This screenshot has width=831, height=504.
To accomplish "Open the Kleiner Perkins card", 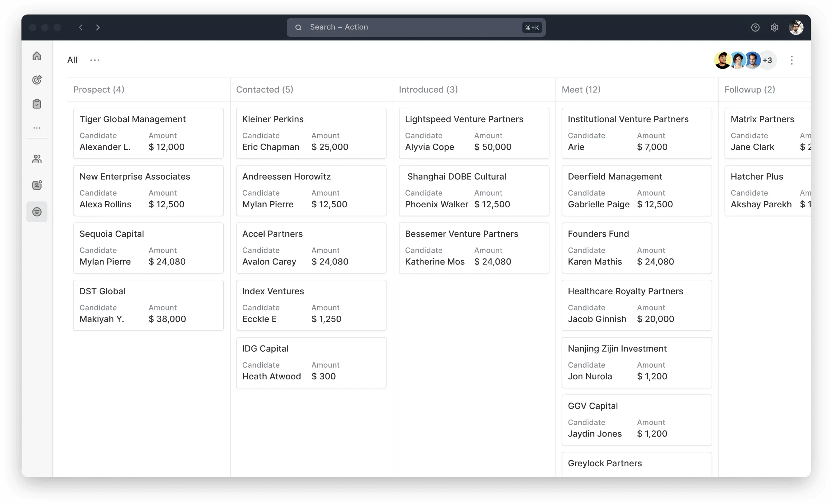I will 311,133.
